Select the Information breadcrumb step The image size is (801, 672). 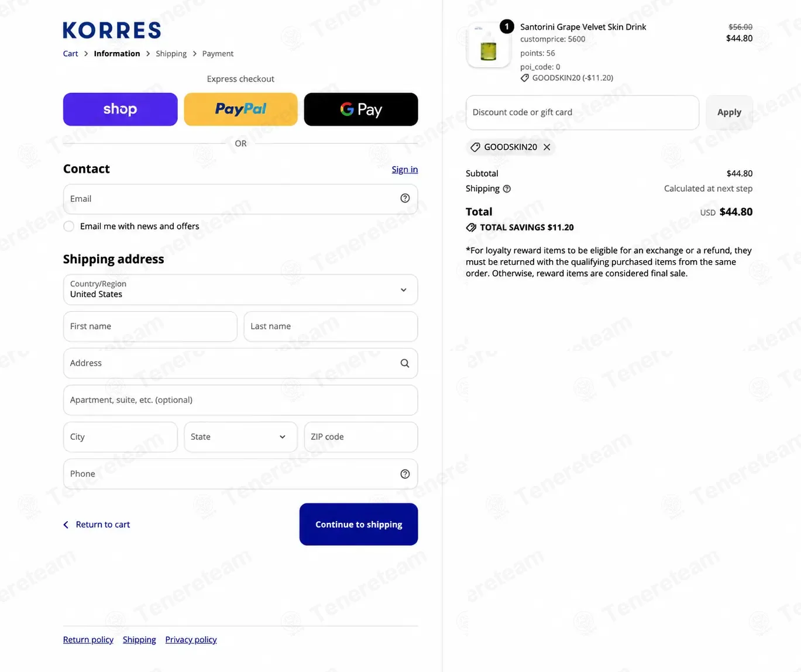(117, 54)
